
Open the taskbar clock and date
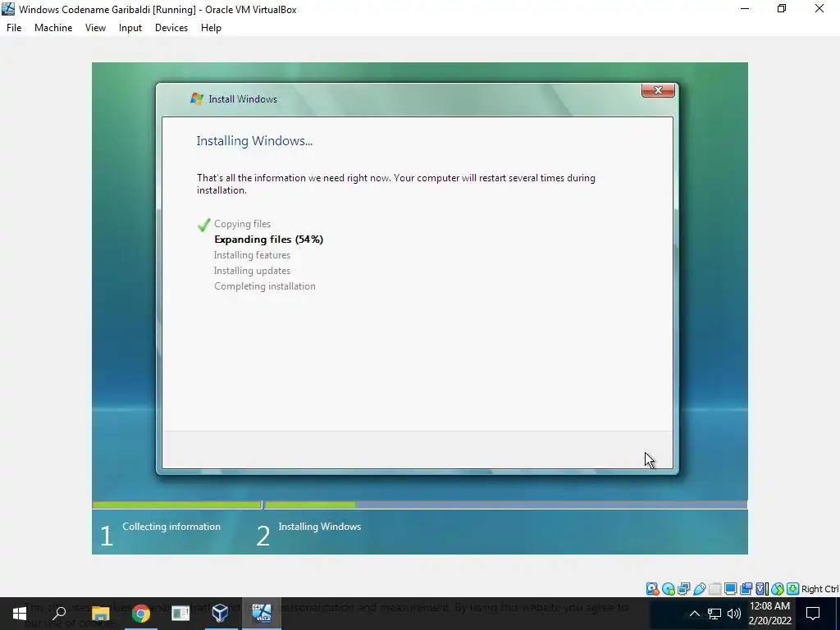click(x=769, y=614)
